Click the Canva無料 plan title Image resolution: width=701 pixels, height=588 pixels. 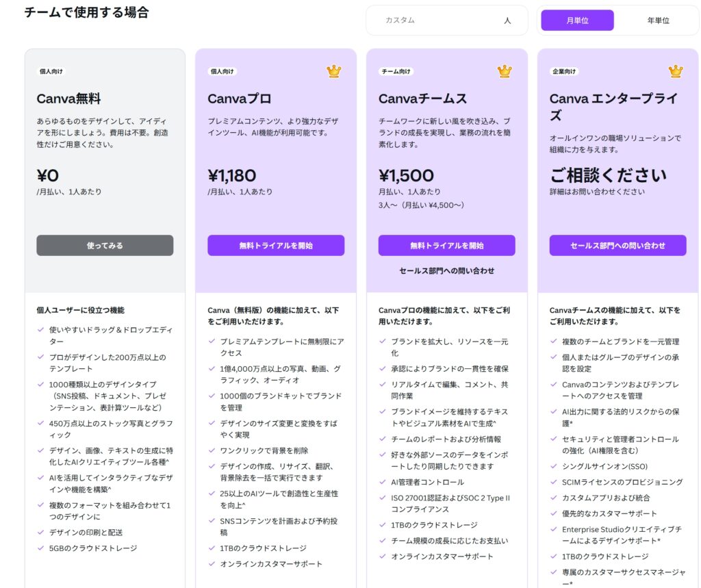pyautogui.click(x=69, y=99)
